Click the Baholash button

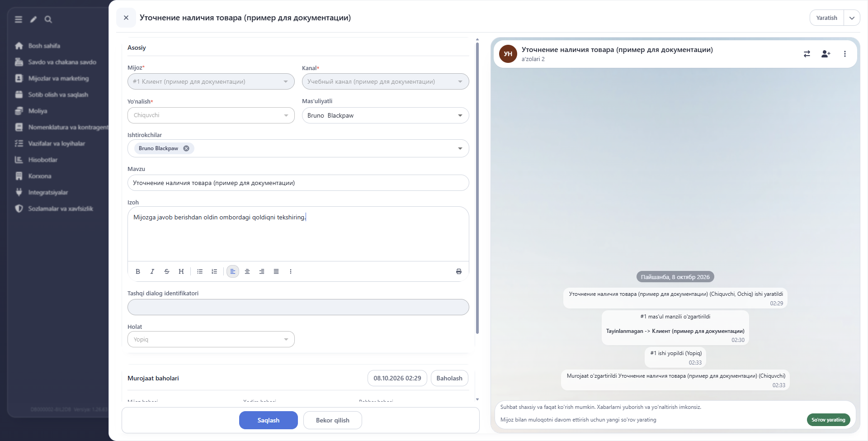click(x=449, y=378)
